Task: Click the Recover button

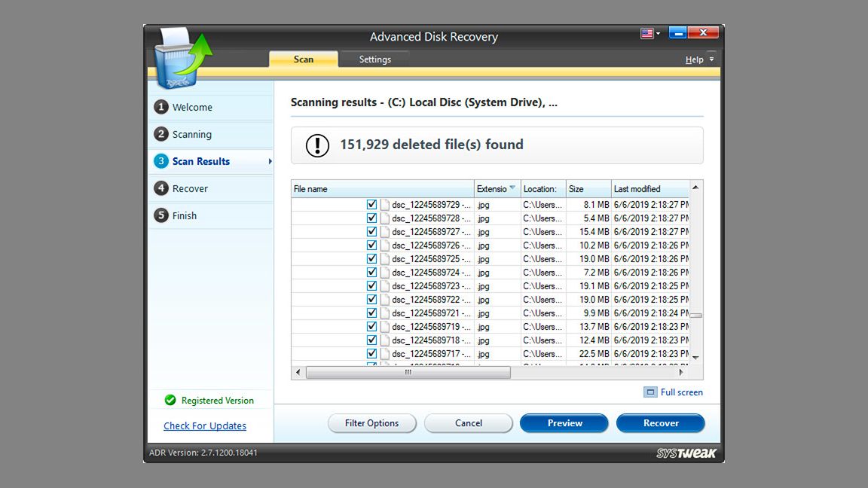Action: tap(660, 423)
